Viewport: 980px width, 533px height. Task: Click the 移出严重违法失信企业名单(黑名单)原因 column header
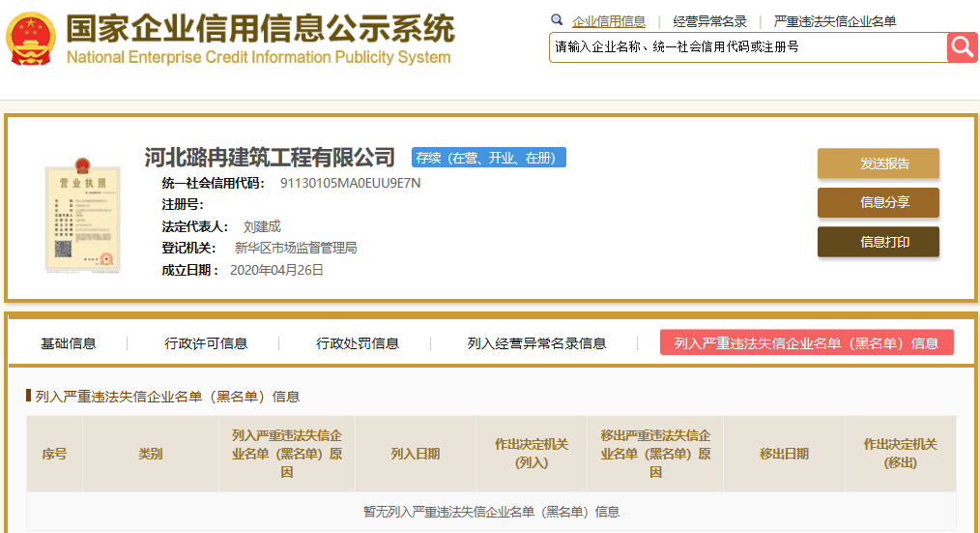pyautogui.click(x=655, y=454)
